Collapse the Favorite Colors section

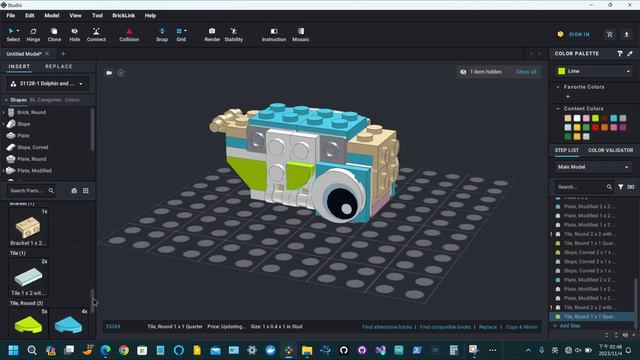tap(558, 87)
